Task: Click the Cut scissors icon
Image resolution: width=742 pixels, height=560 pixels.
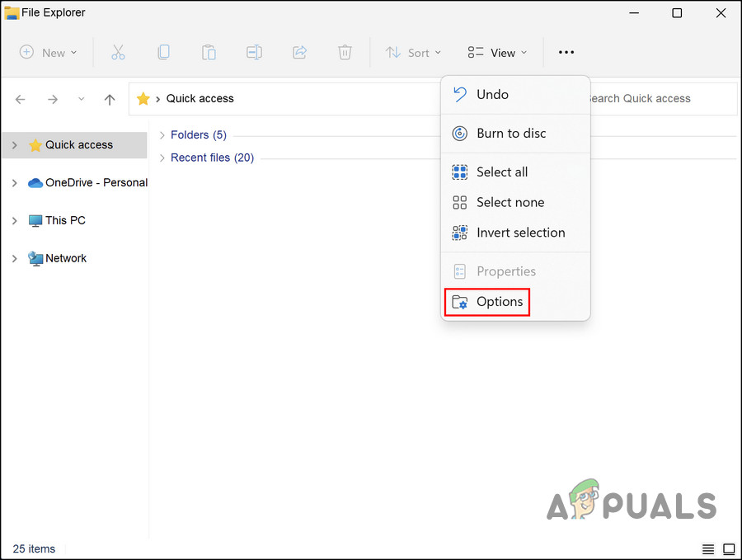Action: tap(118, 52)
